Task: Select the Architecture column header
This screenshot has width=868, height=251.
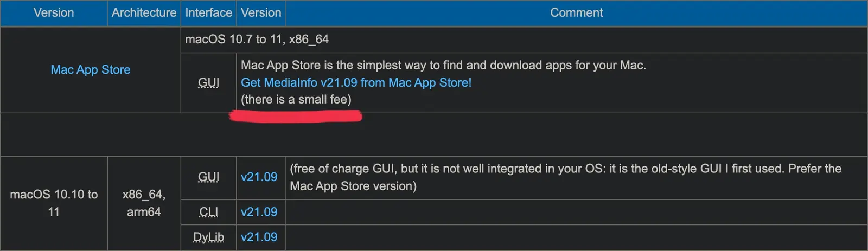Action: pos(144,12)
